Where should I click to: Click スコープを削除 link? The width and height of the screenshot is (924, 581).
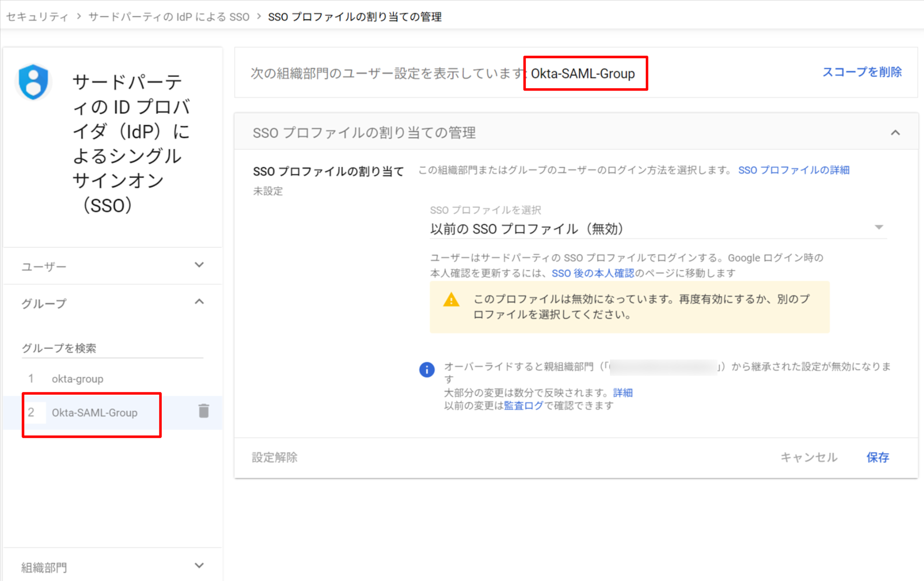click(862, 72)
